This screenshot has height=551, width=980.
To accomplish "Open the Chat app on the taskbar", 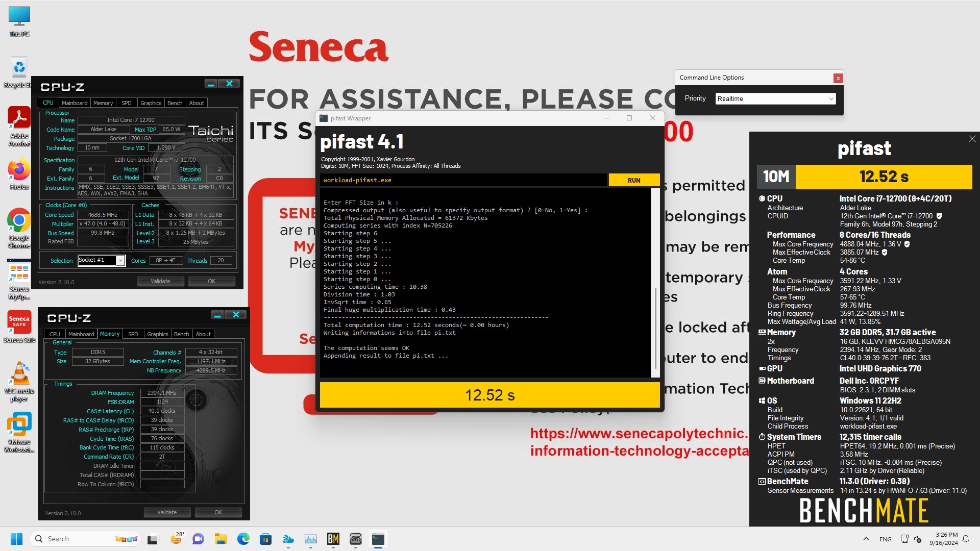I will [x=198, y=539].
